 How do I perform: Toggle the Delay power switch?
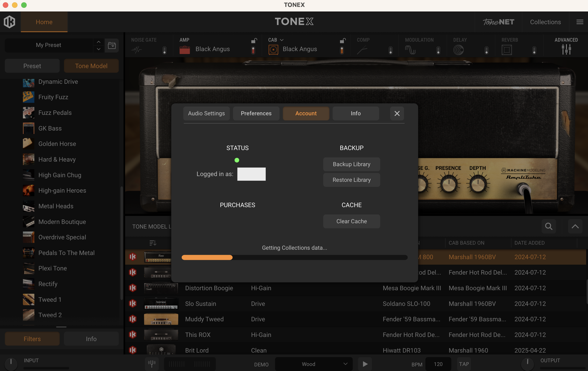pos(486,50)
